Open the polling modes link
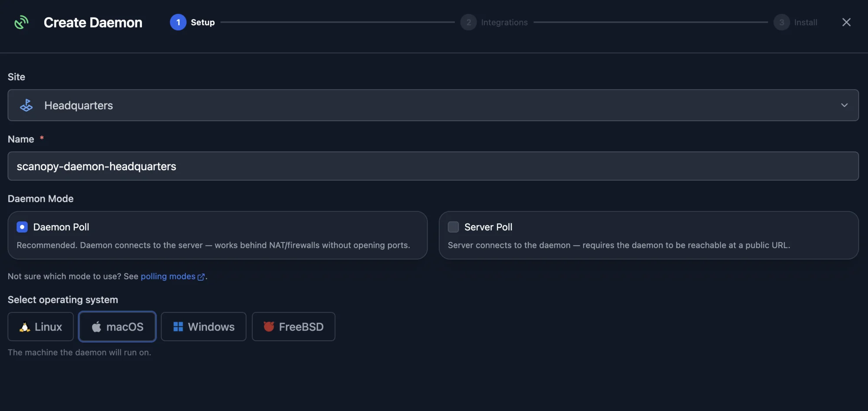The width and height of the screenshot is (868, 411). click(x=168, y=276)
